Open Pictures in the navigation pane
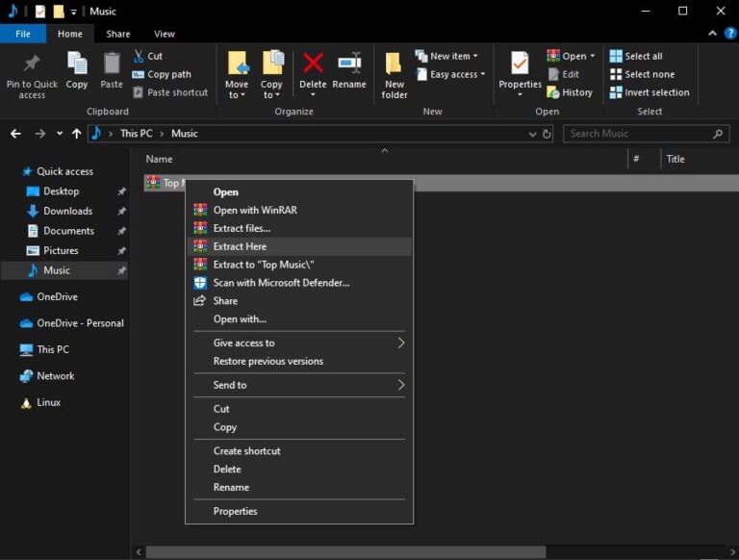The height and width of the screenshot is (560, 739). (x=61, y=251)
